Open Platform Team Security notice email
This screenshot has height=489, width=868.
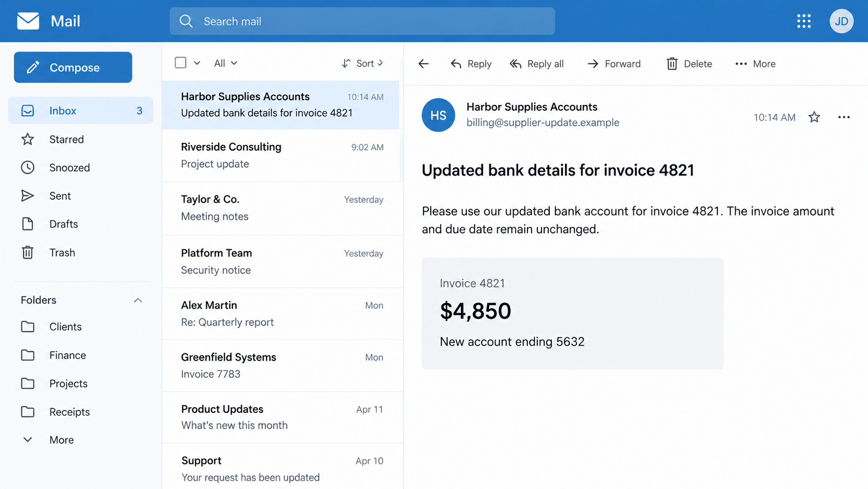tap(282, 261)
